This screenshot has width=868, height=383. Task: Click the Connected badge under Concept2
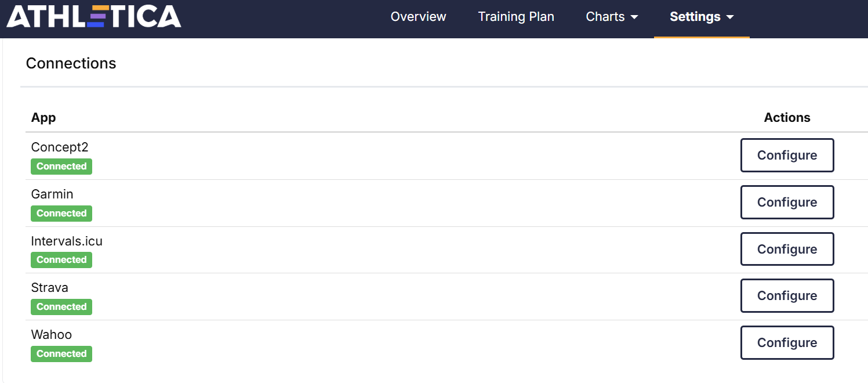61,167
